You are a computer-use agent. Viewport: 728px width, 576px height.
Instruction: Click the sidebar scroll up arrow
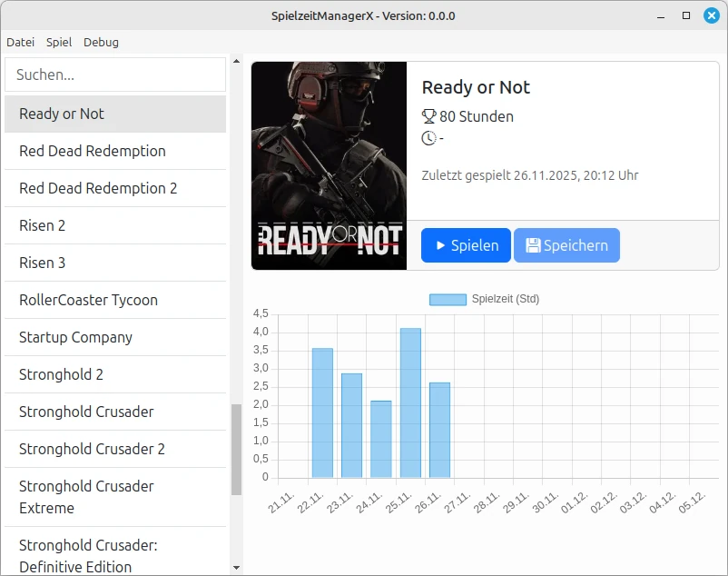(x=237, y=62)
